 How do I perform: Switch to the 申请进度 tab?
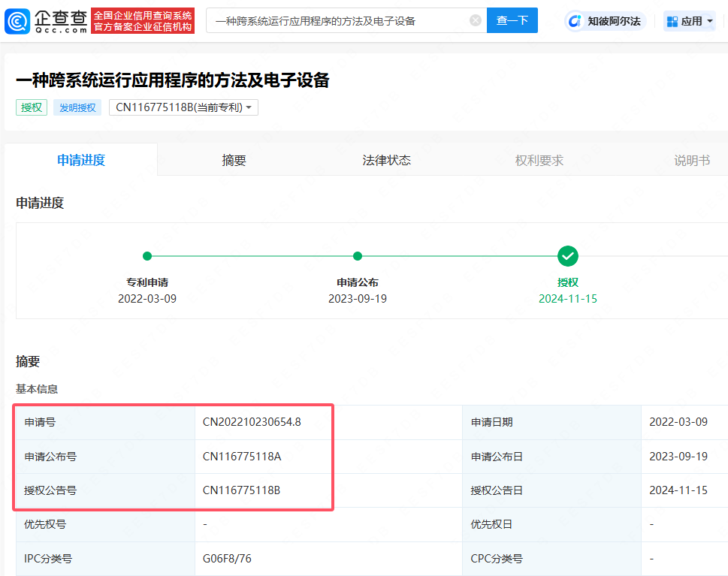81,160
